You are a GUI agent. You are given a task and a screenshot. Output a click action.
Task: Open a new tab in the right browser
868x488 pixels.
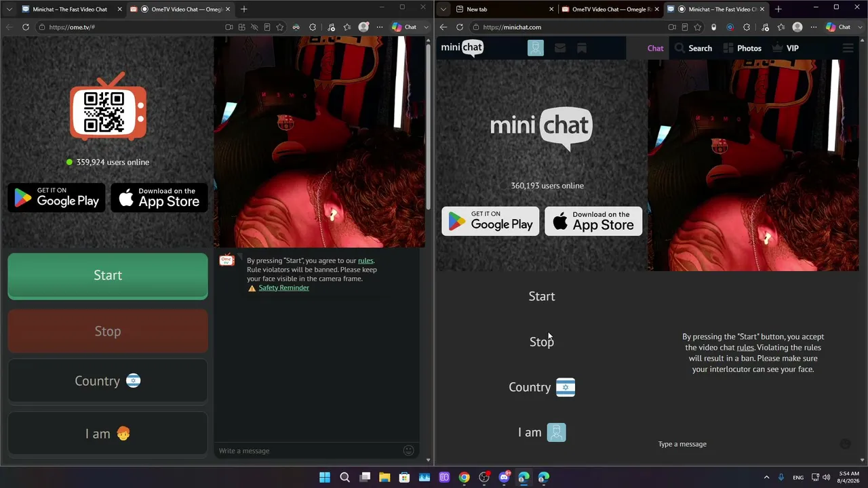(x=778, y=9)
